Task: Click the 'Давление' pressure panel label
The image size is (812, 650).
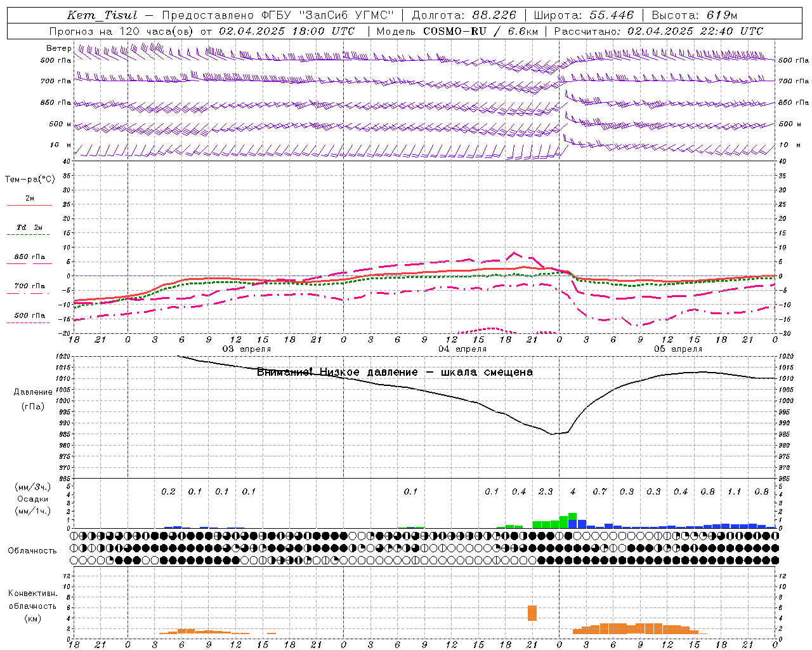Action: coord(33,392)
